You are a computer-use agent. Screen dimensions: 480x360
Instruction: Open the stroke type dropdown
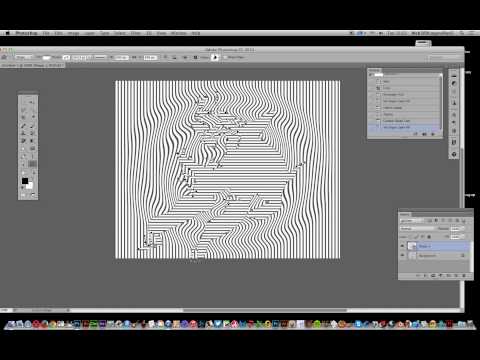[x=100, y=58]
